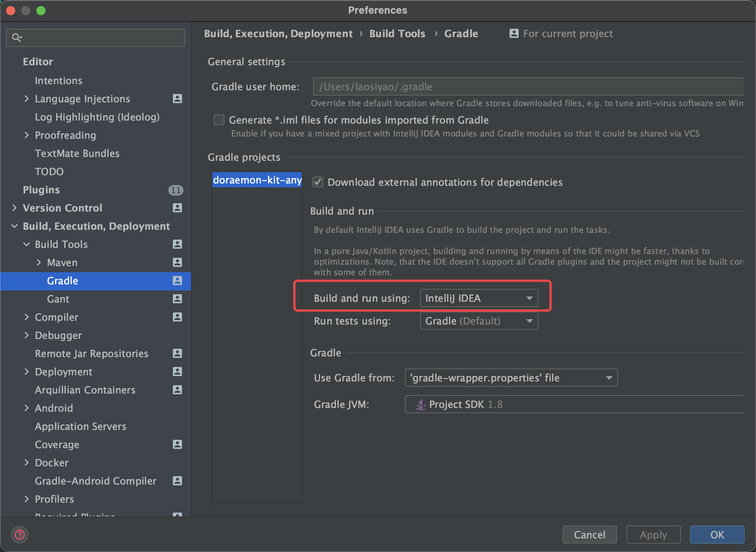
Task: Click the icon next to Language Injections
Action: (x=177, y=99)
